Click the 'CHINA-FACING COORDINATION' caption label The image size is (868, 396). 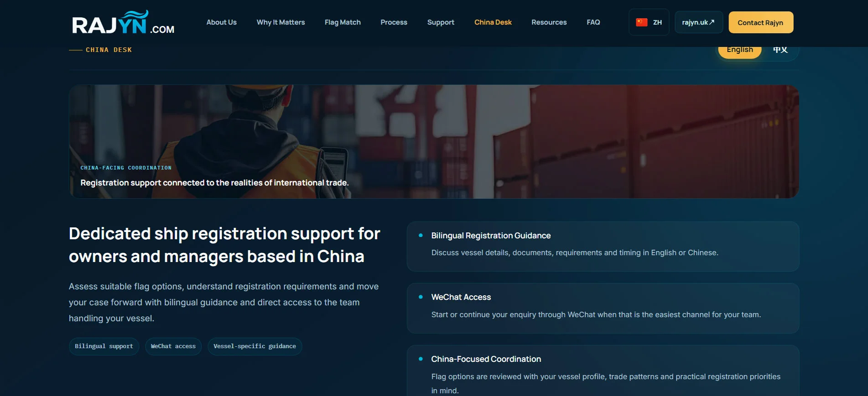click(126, 168)
